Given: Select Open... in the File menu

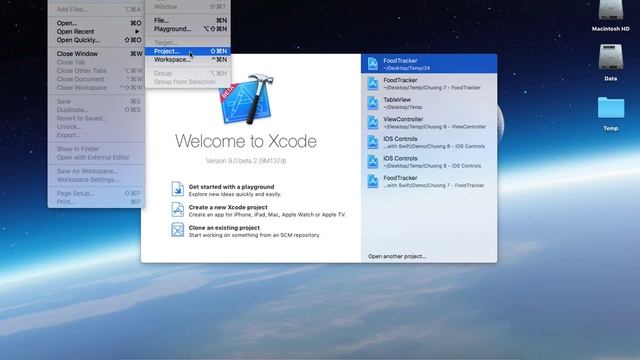Looking at the screenshot, I should coord(96,23).
